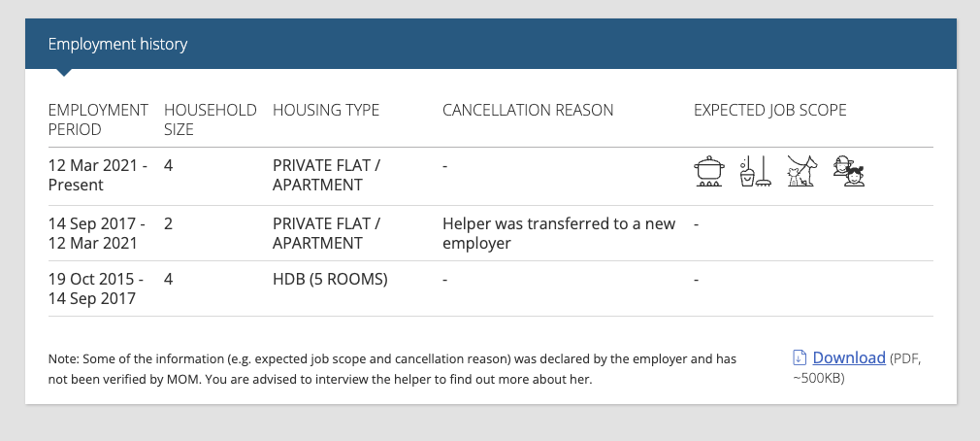The image size is (980, 441).
Task: Click the pet care dog icon
Action: pyautogui.click(x=801, y=171)
